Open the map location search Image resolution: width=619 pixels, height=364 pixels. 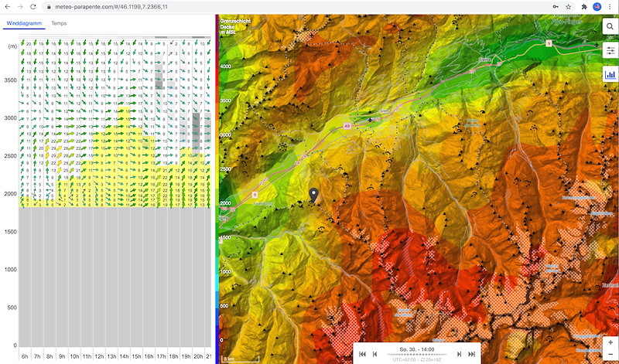[610, 26]
